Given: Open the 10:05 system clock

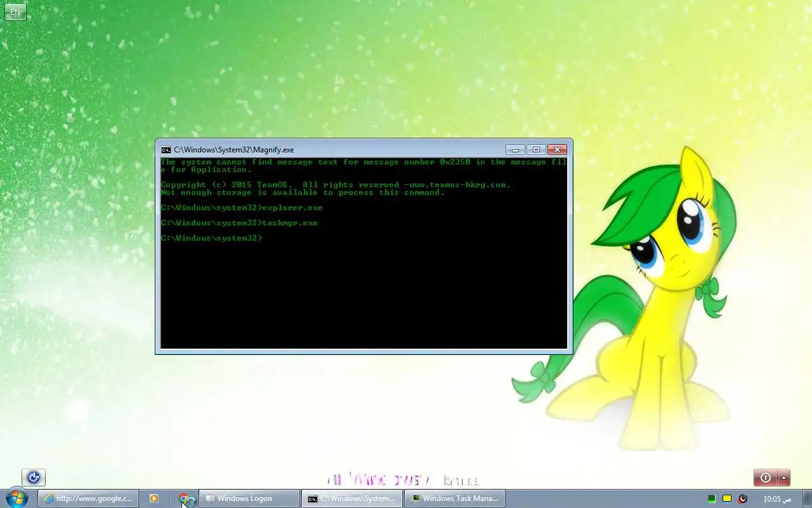Looking at the screenshot, I should 776,498.
